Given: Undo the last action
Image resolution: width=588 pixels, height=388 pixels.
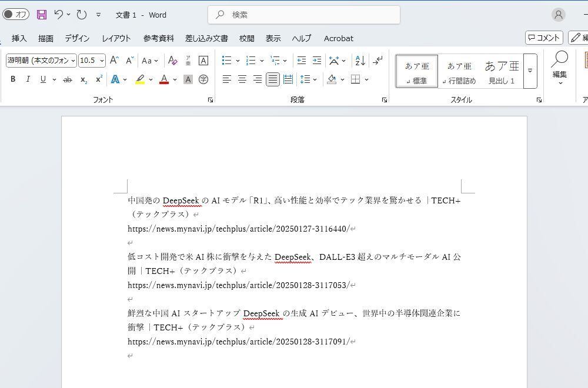Looking at the screenshot, I should pos(58,15).
